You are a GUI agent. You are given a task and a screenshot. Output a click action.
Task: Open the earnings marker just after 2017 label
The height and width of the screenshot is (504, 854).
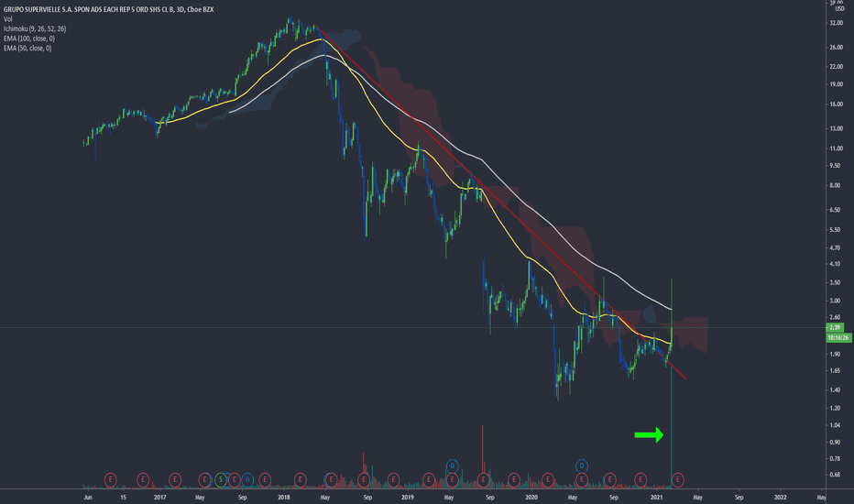pyautogui.click(x=175, y=480)
